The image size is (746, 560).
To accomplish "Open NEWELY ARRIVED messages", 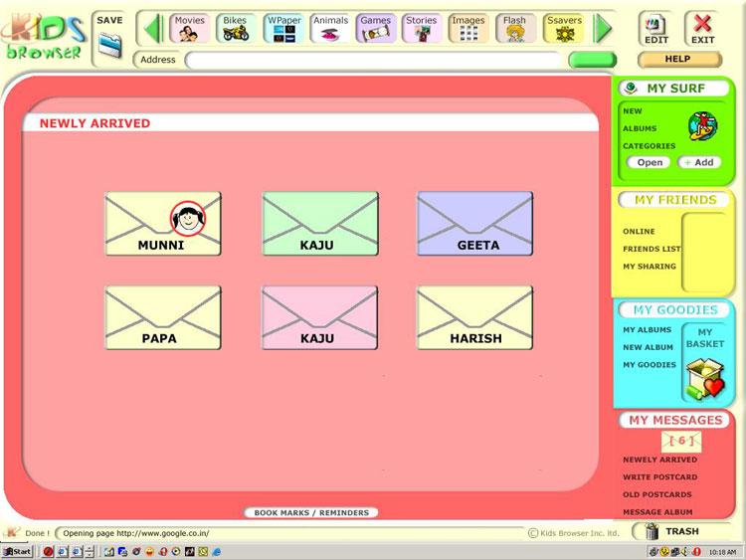I will [659, 460].
